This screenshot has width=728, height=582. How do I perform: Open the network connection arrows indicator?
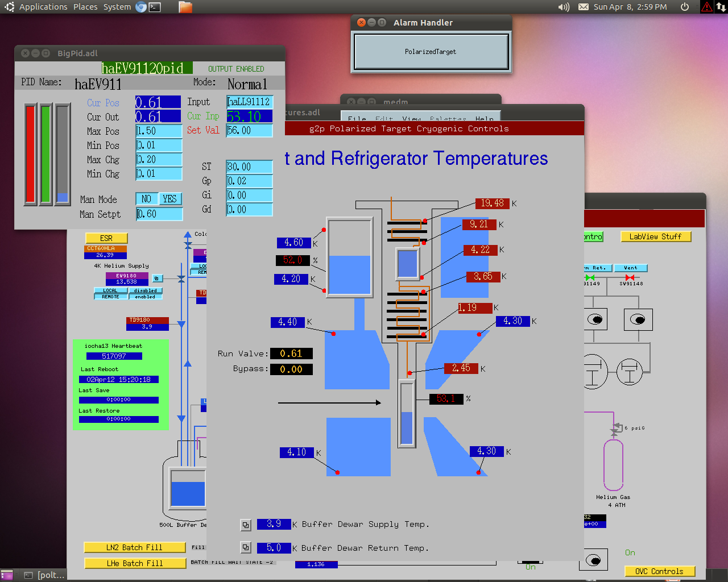click(721, 7)
